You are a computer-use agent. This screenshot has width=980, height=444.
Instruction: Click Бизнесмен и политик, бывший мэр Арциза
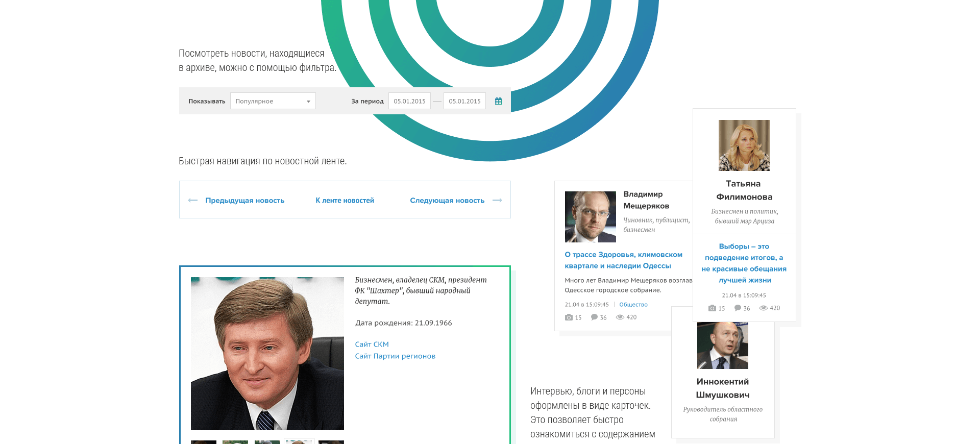click(744, 216)
